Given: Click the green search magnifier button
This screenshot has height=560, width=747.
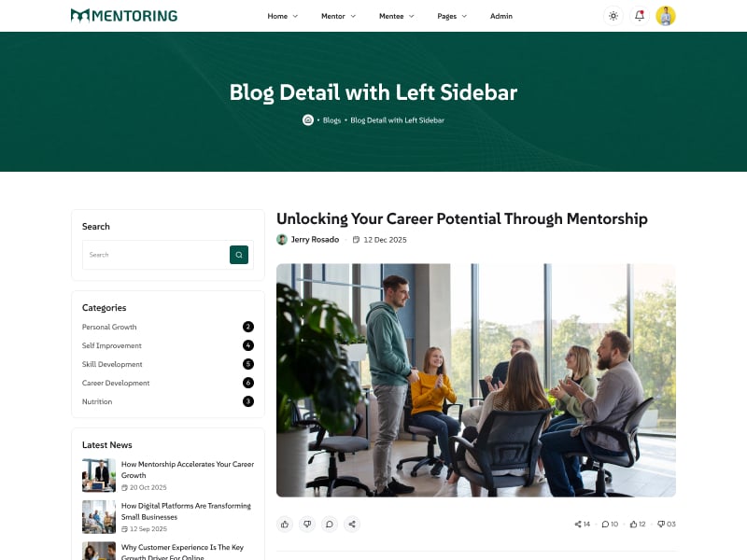Looking at the screenshot, I should [x=239, y=255].
